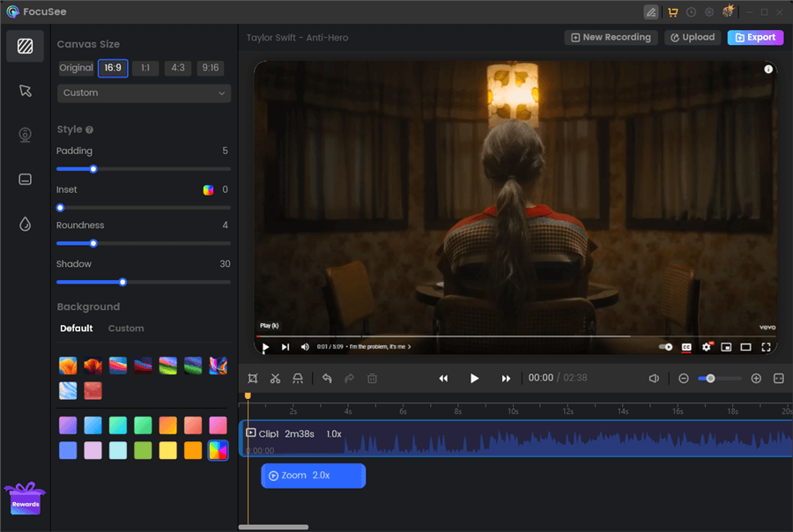
Task: Select the 4:3 canvas ratio
Action: (x=178, y=68)
